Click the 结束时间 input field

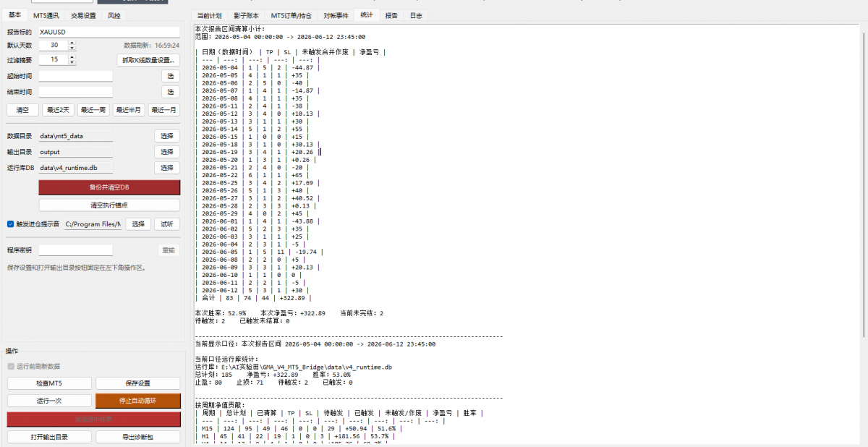pyautogui.click(x=76, y=92)
